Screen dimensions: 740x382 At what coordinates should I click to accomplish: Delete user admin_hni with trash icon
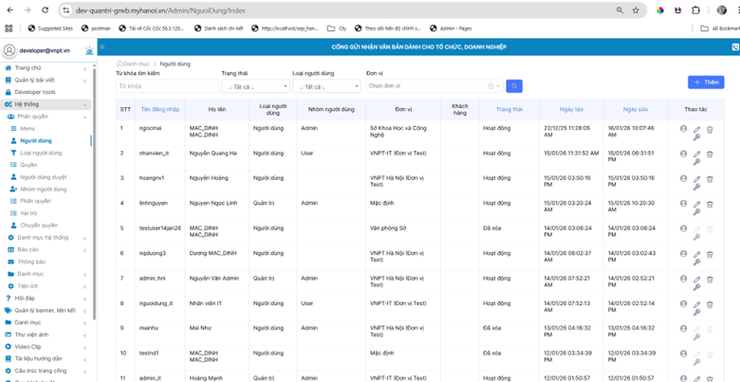[709, 280]
